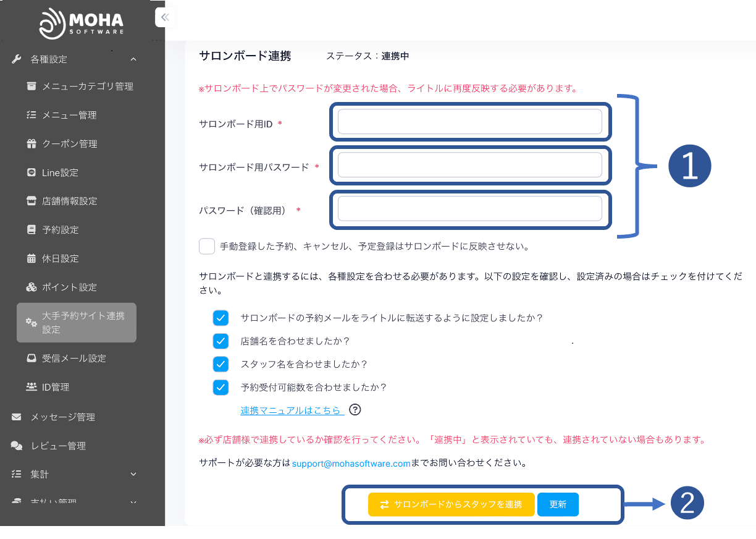Focus the サロンボード用ID input field

(469, 122)
